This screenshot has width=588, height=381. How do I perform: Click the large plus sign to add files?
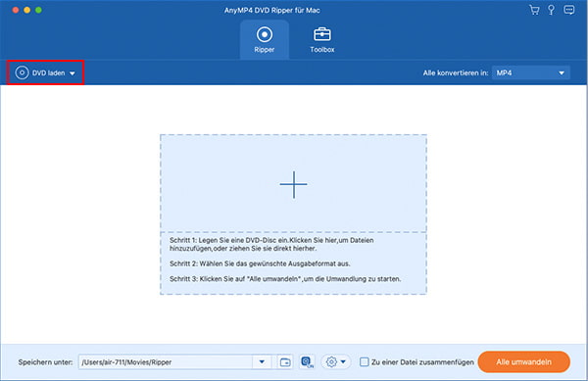click(294, 184)
